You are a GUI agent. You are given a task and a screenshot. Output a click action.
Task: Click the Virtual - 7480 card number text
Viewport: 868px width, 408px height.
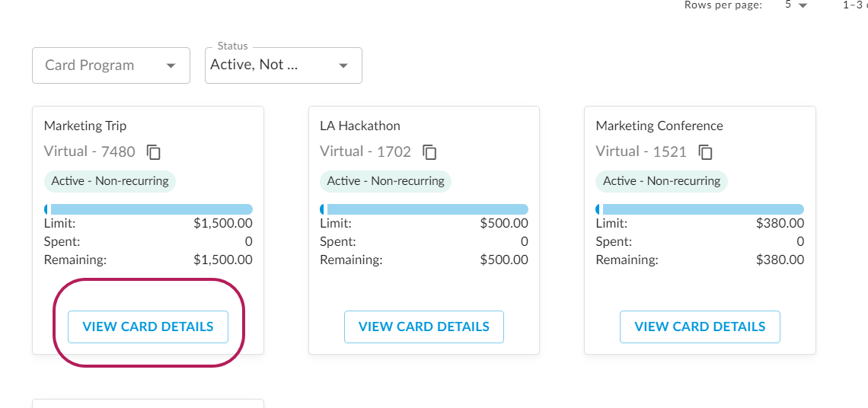coord(90,151)
